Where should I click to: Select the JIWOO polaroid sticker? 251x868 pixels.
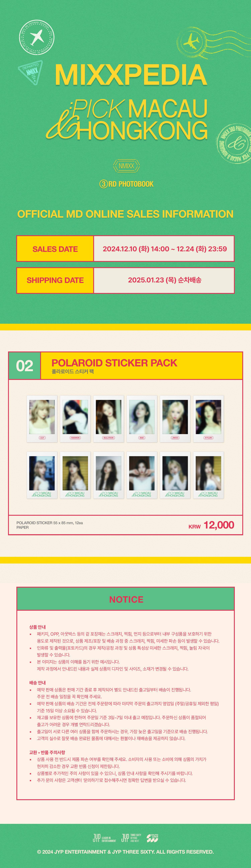pyautogui.click(x=175, y=419)
